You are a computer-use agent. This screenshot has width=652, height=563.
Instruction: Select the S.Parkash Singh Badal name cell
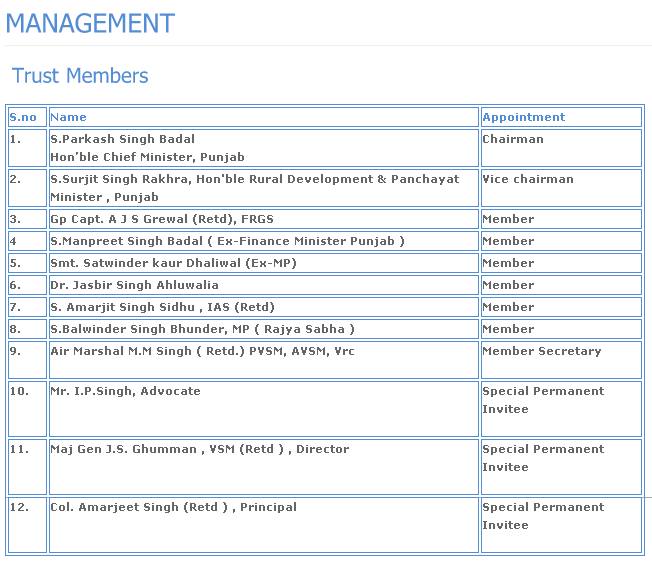pos(123,140)
